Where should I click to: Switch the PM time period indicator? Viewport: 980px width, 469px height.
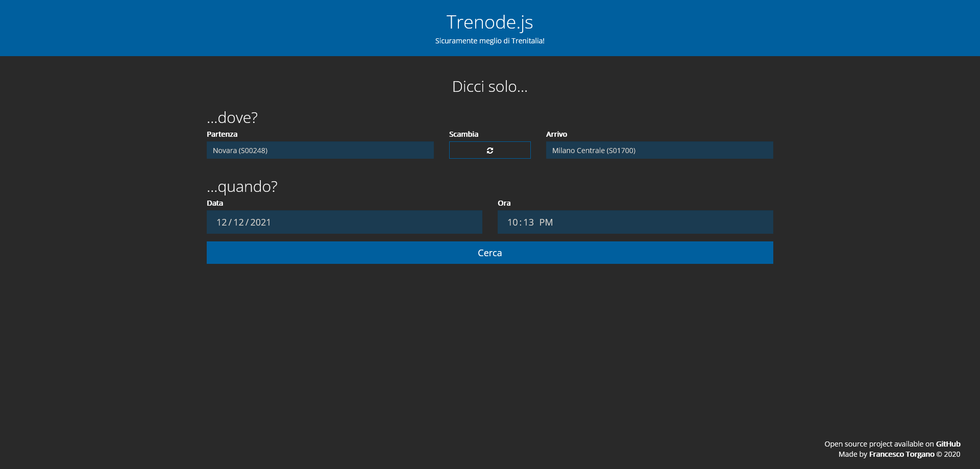pyautogui.click(x=547, y=222)
